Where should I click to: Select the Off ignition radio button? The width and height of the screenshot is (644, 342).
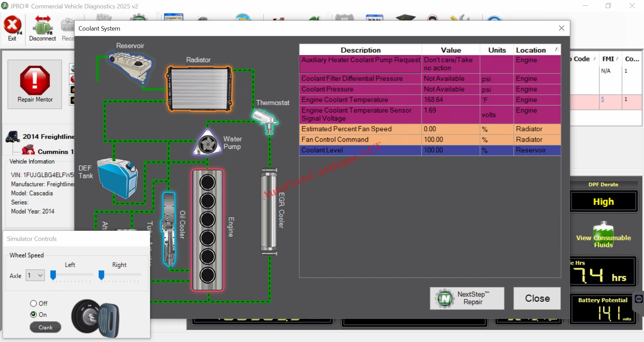tap(34, 303)
